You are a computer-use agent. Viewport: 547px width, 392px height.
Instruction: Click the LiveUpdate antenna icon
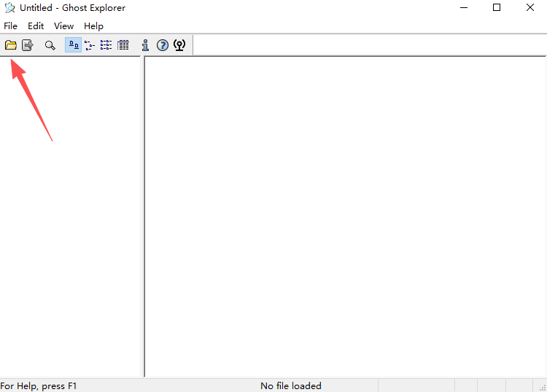pyautogui.click(x=179, y=45)
